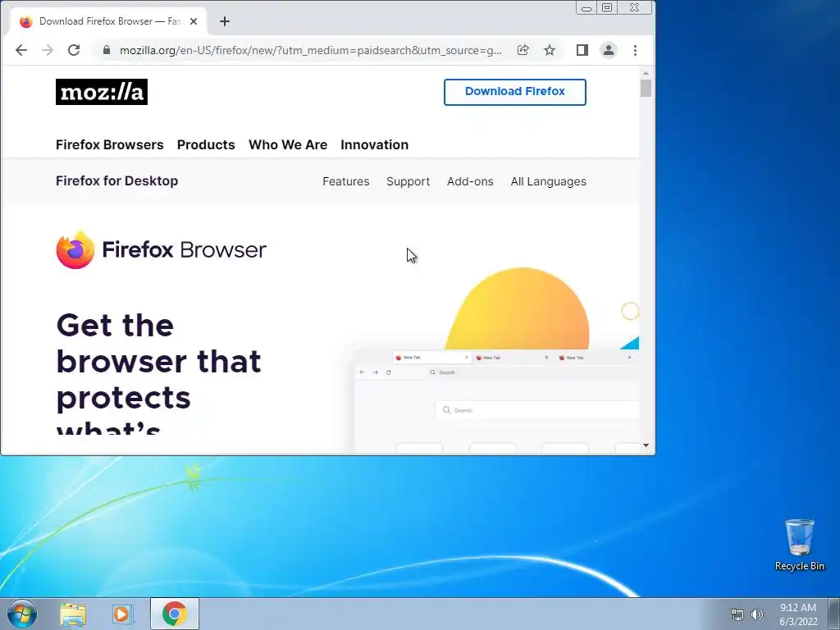This screenshot has width=840, height=630.
Task: Open the Innovation menu
Action: (374, 144)
